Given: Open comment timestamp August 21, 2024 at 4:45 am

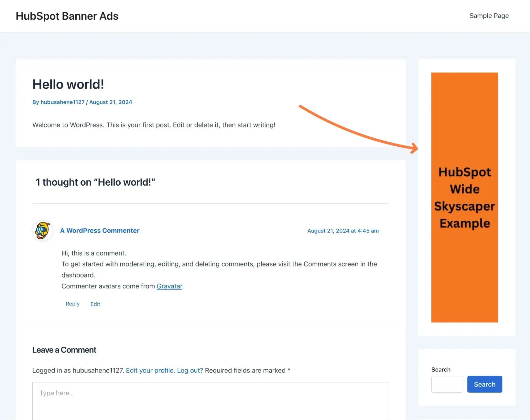Looking at the screenshot, I should tap(343, 231).
